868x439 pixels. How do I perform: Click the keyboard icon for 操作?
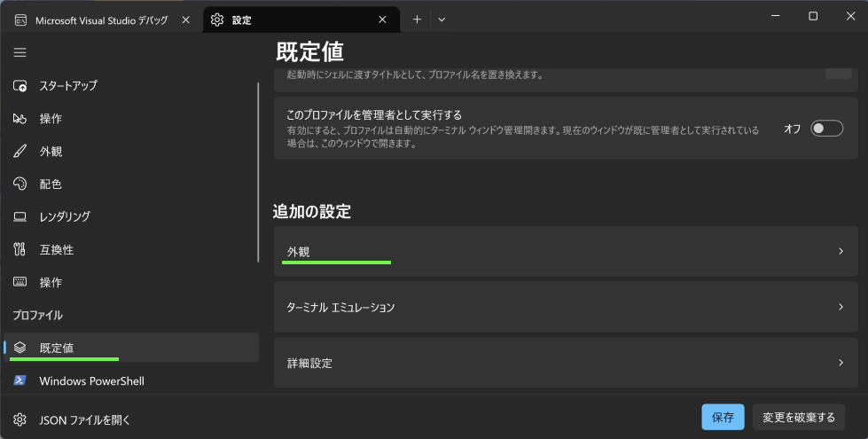coord(20,282)
